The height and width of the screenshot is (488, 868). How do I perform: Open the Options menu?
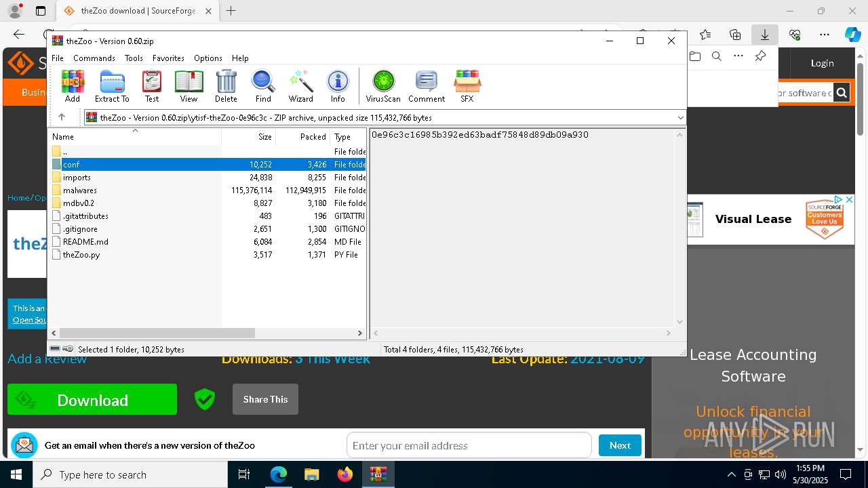click(x=208, y=58)
